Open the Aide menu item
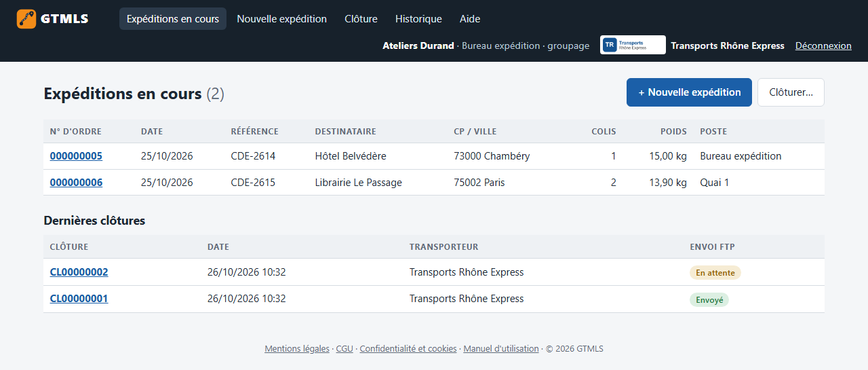Image resolution: width=868 pixels, height=370 pixels. [470, 19]
